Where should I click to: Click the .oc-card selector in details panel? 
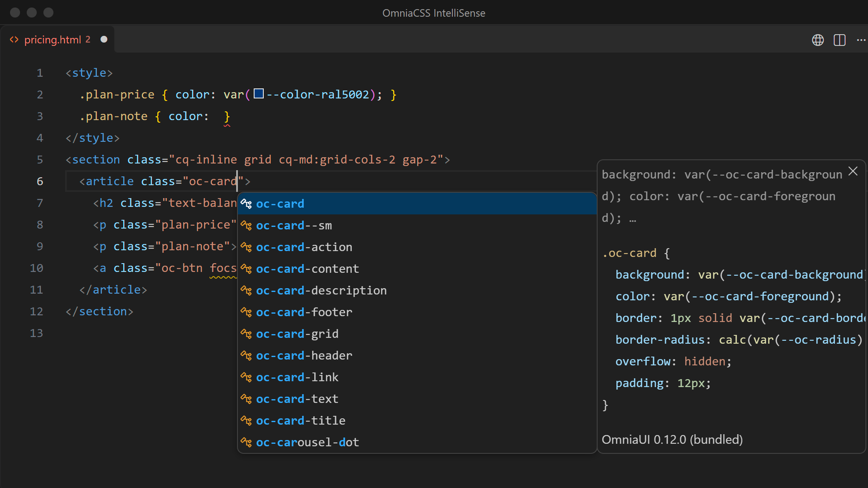630,253
